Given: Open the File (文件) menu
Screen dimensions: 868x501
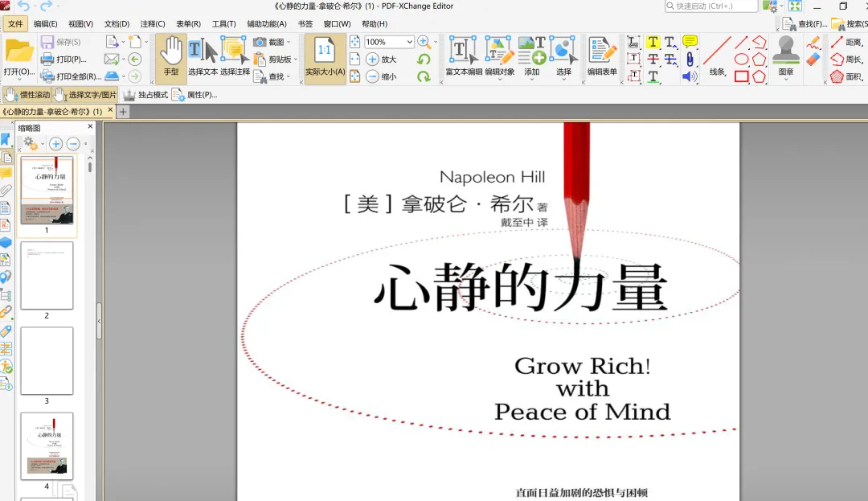Looking at the screenshot, I should pos(15,24).
